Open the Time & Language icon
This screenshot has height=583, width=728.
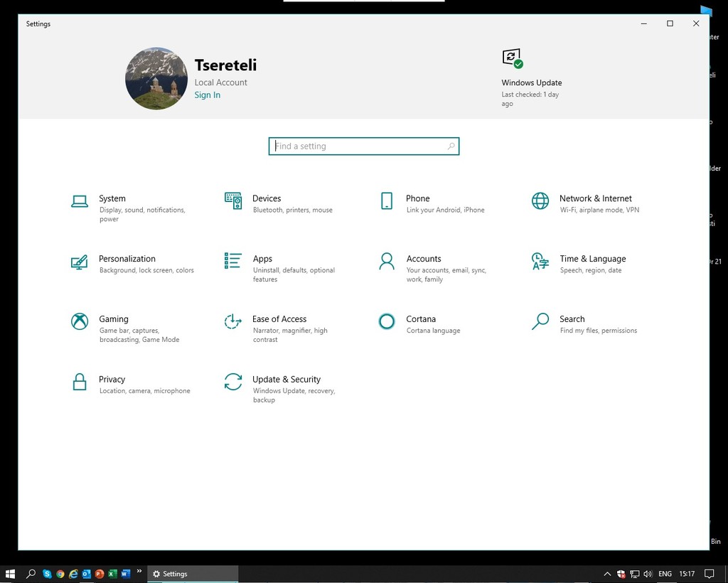[x=540, y=262]
